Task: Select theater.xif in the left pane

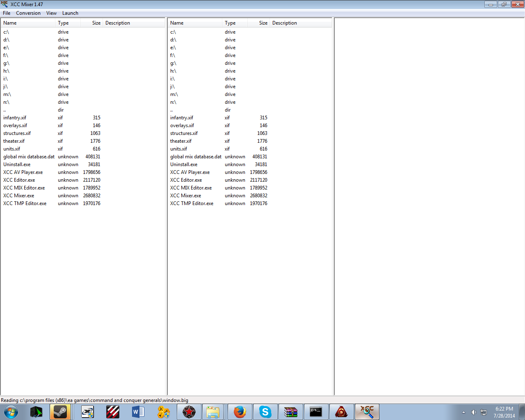Action: [x=14, y=141]
